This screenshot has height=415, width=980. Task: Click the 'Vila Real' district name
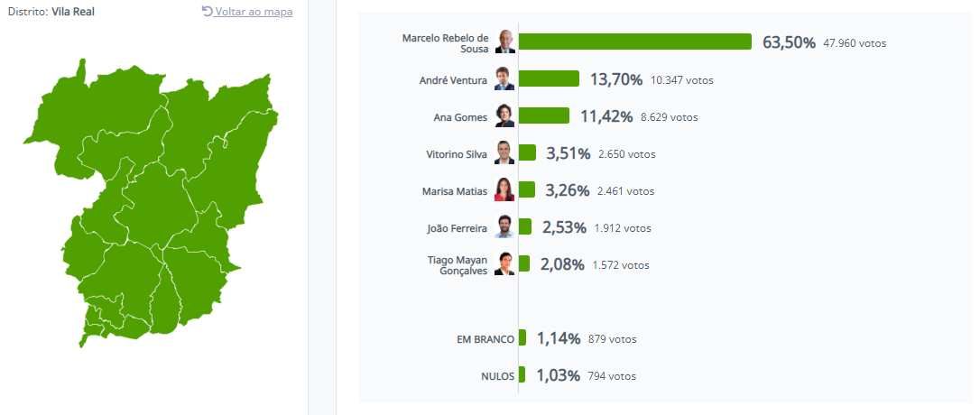(x=73, y=12)
